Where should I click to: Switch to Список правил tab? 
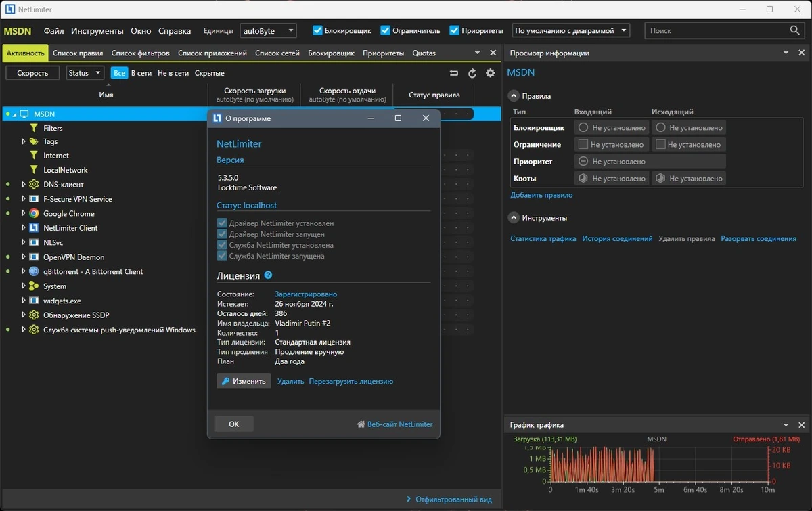(78, 53)
